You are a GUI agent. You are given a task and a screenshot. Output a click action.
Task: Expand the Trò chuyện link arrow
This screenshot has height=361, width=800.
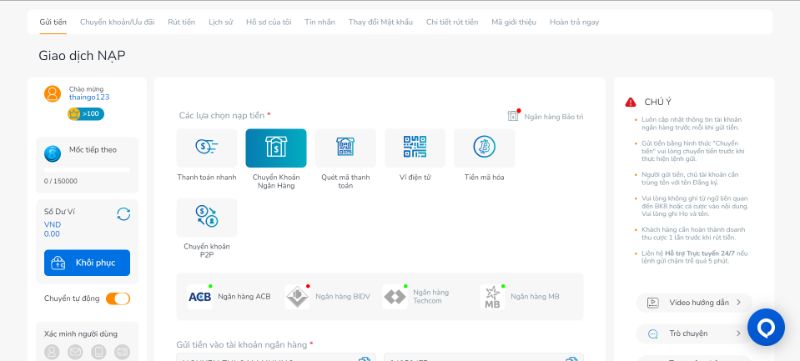pos(738,333)
